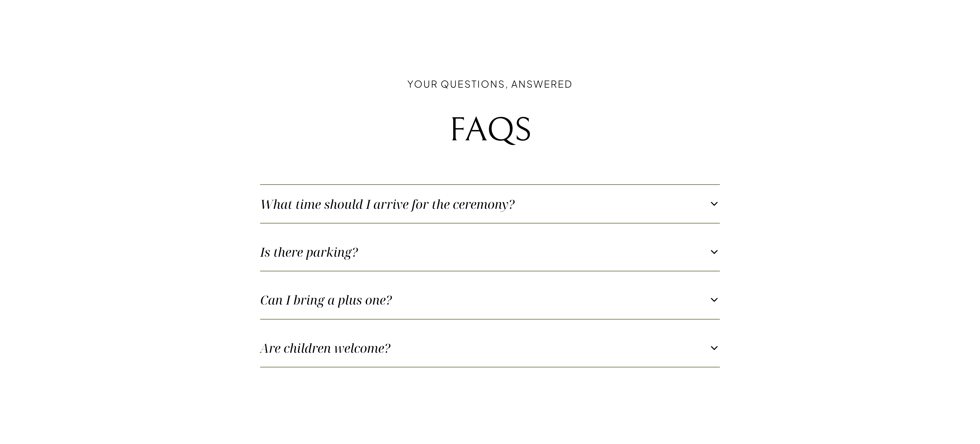980x444 pixels.
Task: Reveal the answer to "Are children welcome?"
Action: tap(490, 348)
